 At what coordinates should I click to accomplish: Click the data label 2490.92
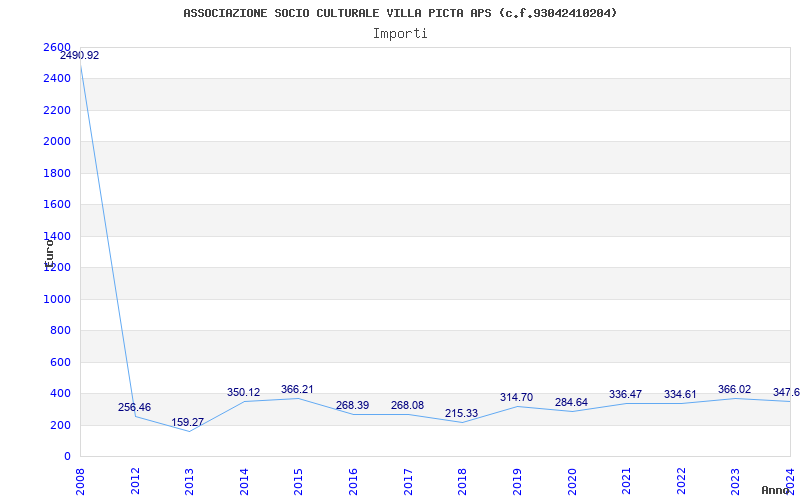80,56
